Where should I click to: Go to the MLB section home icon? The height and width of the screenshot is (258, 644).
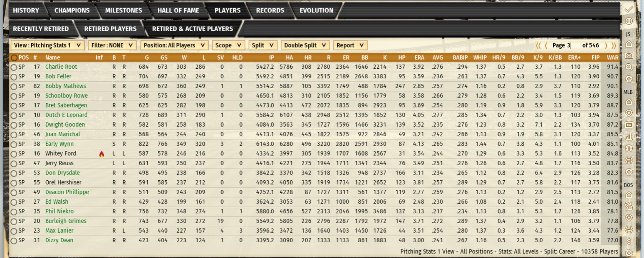click(x=629, y=102)
